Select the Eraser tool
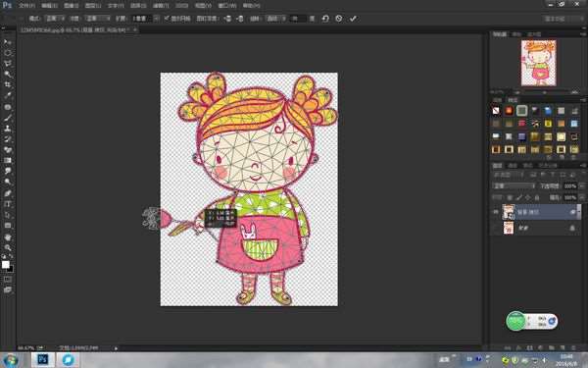The image size is (588, 368). [8, 149]
